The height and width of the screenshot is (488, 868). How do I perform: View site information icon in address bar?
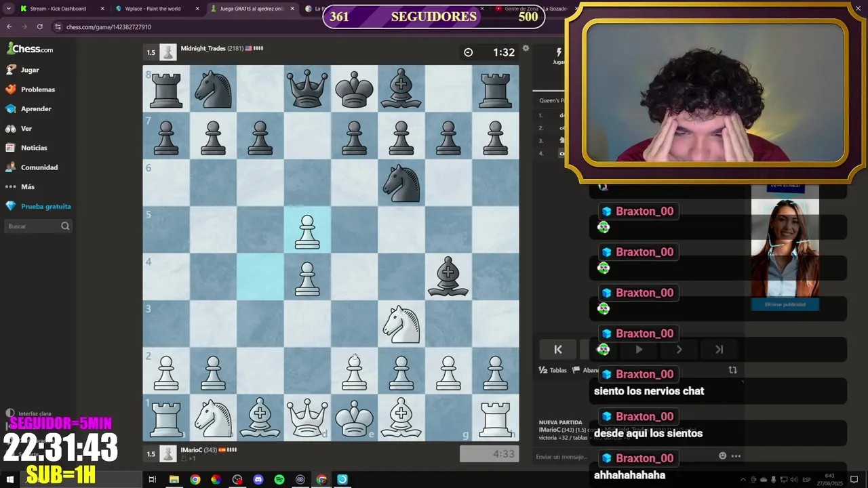point(58,27)
